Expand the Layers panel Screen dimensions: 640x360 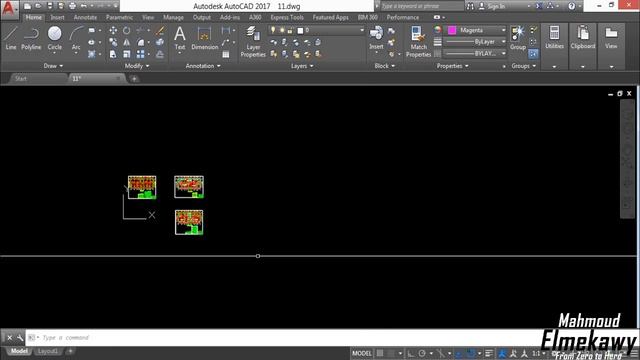[302, 66]
